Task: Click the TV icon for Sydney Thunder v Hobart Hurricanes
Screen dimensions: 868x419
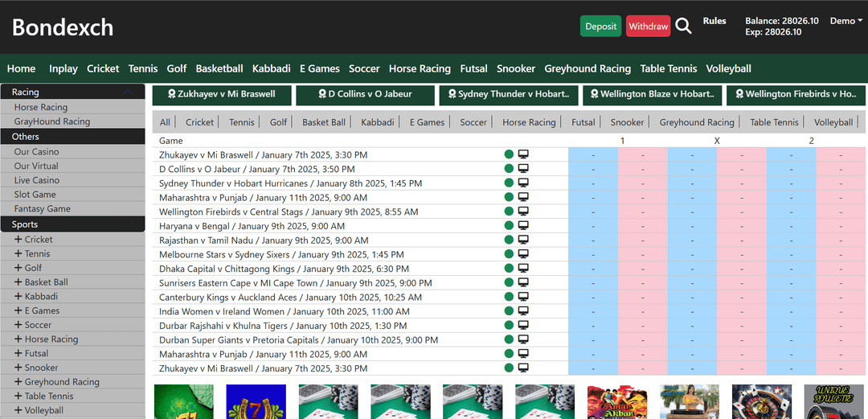Action: click(523, 183)
